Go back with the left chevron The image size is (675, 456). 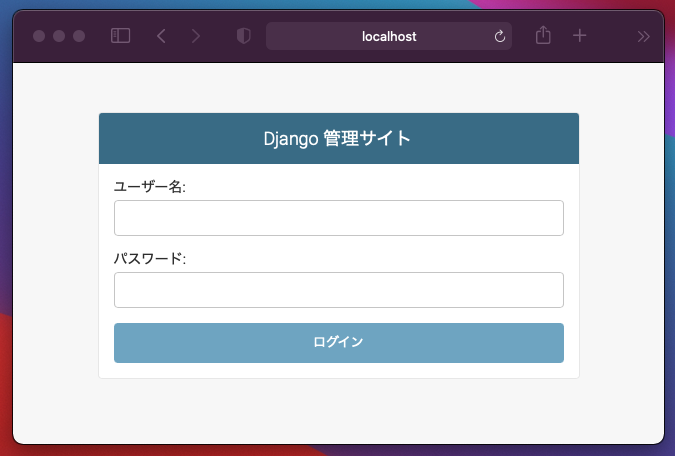tap(161, 36)
